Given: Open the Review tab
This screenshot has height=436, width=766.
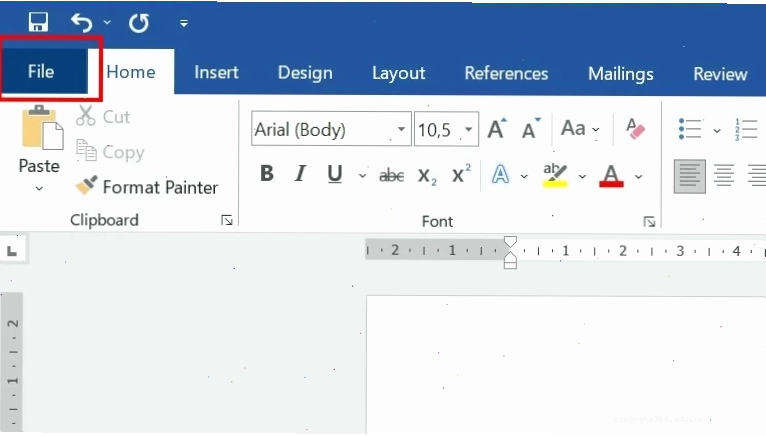Looking at the screenshot, I should tap(720, 74).
